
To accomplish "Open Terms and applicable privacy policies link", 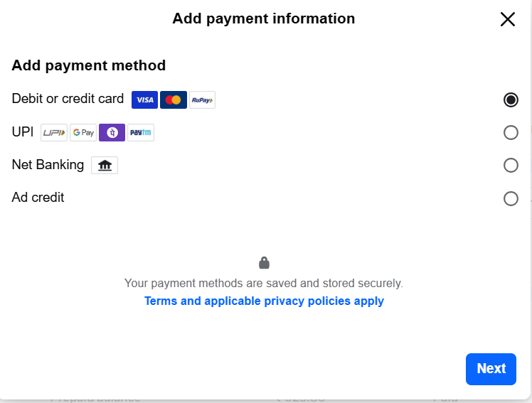I will point(264,301).
